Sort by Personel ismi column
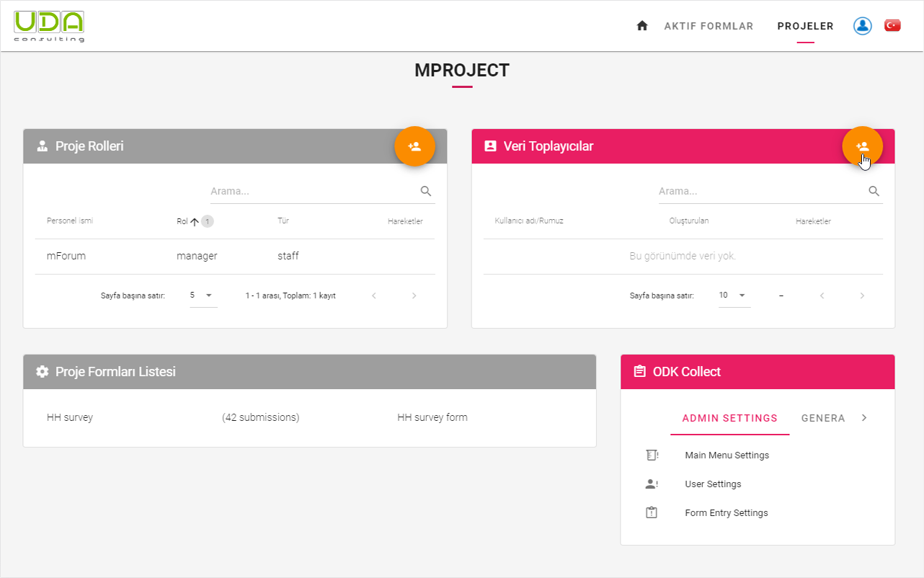Viewport: 924px width, 578px height. tap(70, 221)
